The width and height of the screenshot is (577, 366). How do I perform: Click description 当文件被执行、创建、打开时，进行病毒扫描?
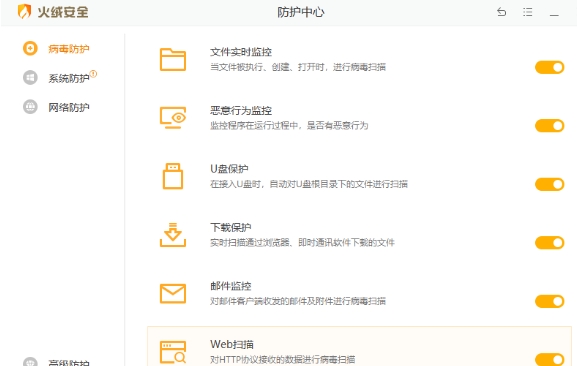pos(298,67)
